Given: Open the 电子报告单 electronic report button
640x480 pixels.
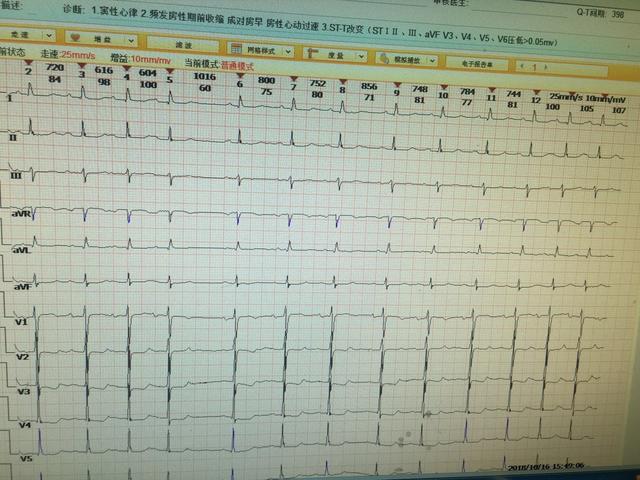Looking at the screenshot, I should point(477,64).
